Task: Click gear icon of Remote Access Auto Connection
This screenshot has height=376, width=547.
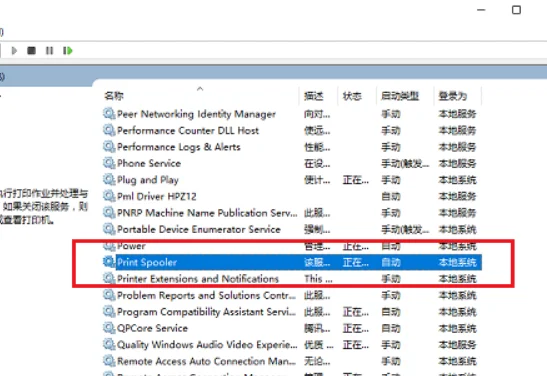Action: [109, 361]
